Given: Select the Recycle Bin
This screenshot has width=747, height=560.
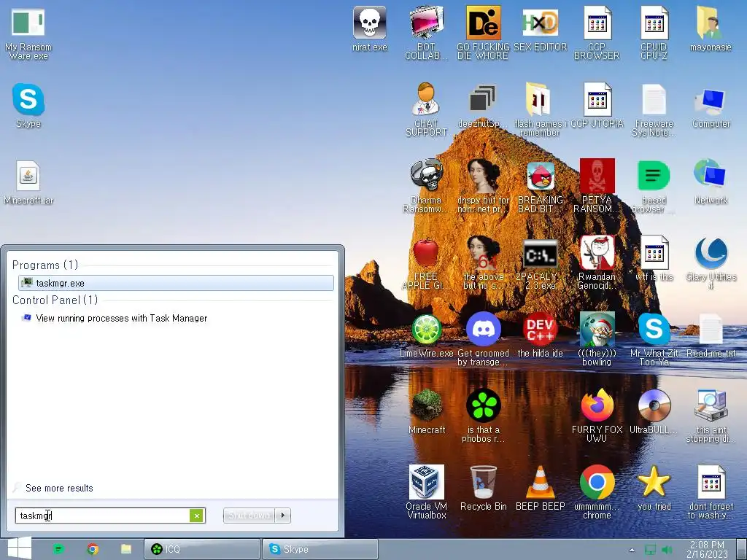Looking at the screenshot, I should click(x=483, y=489).
